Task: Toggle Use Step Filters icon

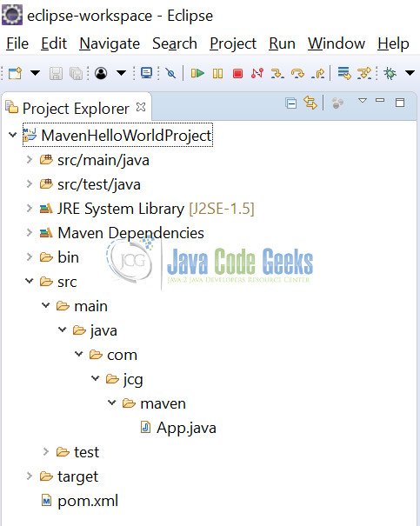Action: point(364,73)
